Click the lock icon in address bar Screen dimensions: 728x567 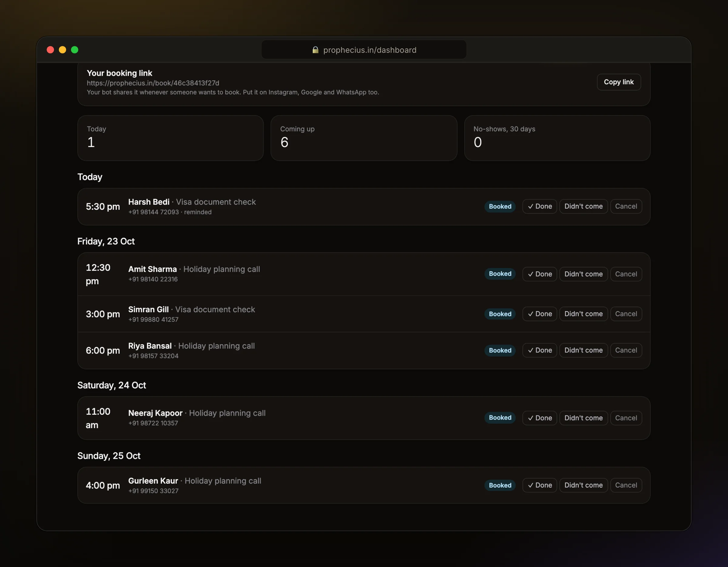[x=315, y=50]
